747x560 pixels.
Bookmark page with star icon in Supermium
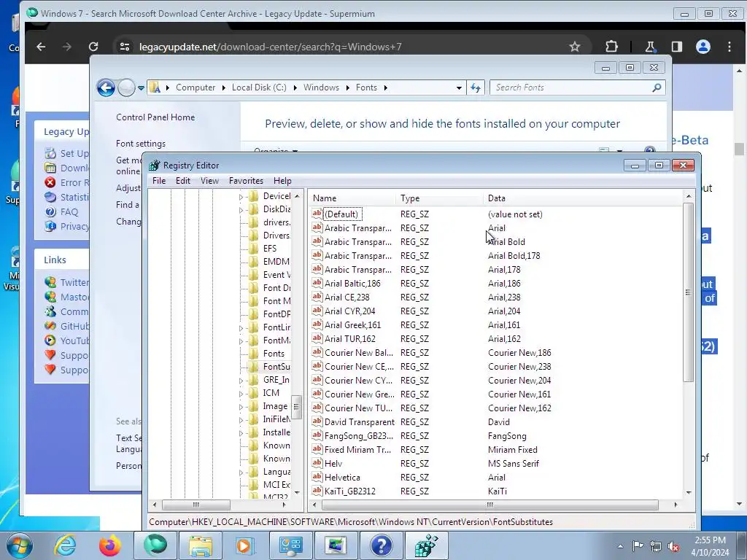pyautogui.click(x=575, y=47)
